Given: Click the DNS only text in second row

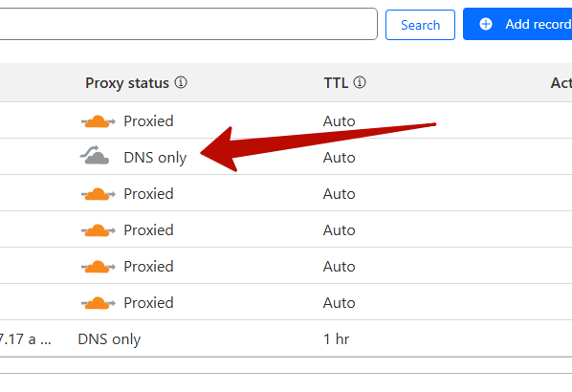Looking at the screenshot, I should [155, 158].
